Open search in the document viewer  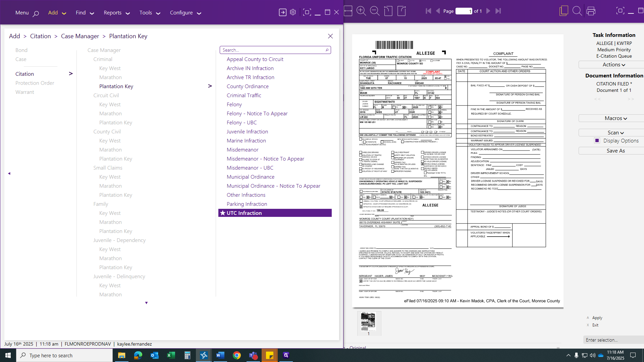click(577, 11)
